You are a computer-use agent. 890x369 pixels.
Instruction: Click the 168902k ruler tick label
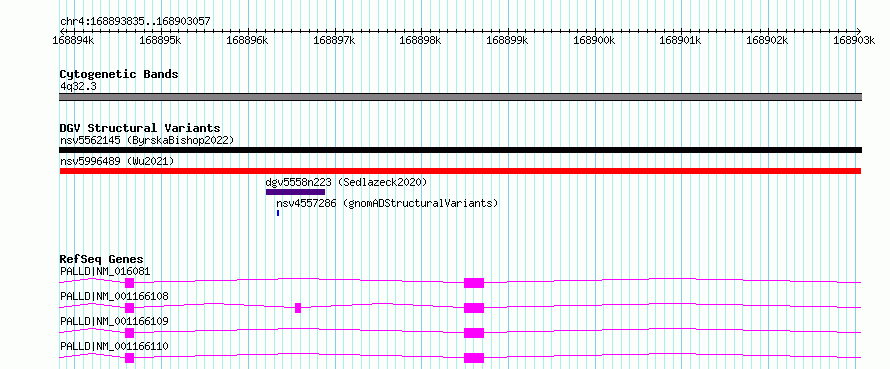click(x=767, y=40)
